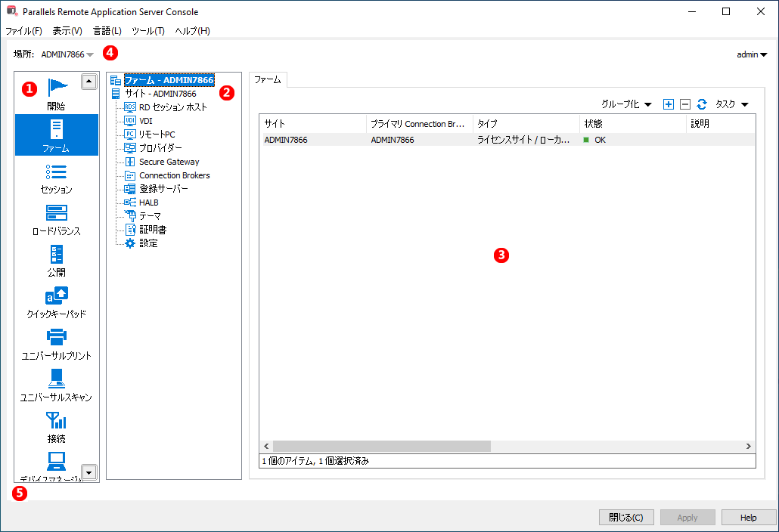
Task: Sort by the 説明 column header
Action: pos(721,124)
